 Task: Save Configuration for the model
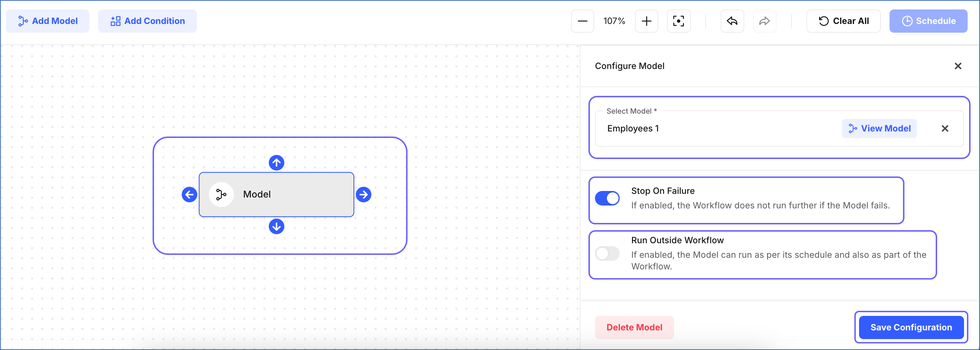tap(911, 327)
